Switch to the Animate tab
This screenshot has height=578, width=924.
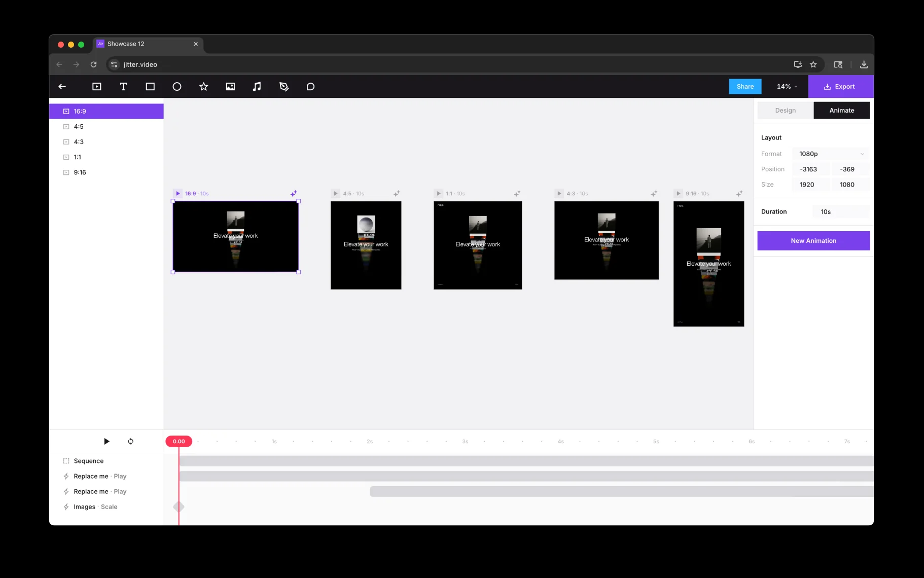tap(841, 111)
